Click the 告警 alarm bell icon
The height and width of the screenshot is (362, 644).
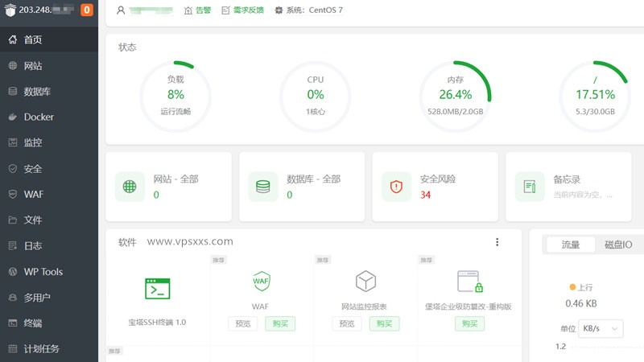coord(188,10)
